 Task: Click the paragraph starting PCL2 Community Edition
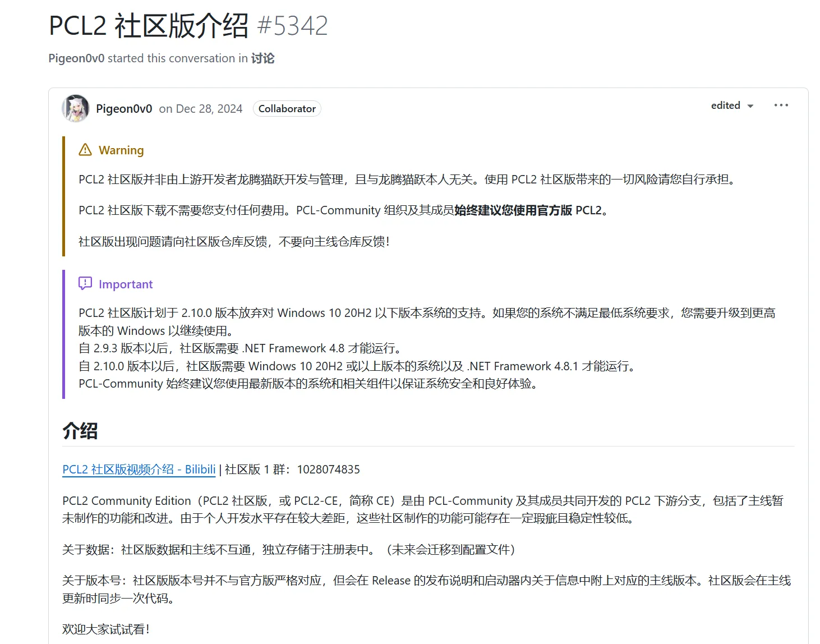(423, 509)
